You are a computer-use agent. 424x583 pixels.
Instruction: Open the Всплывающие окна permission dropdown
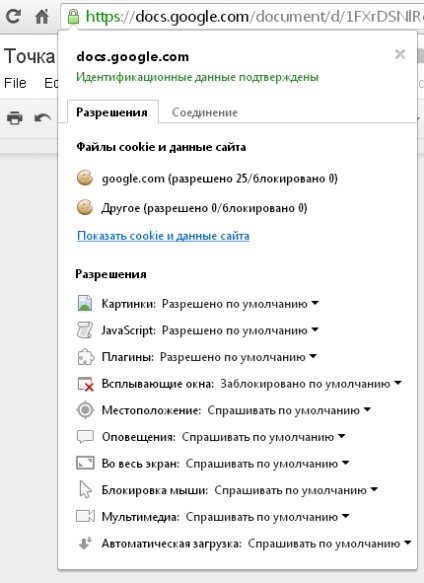(311, 384)
